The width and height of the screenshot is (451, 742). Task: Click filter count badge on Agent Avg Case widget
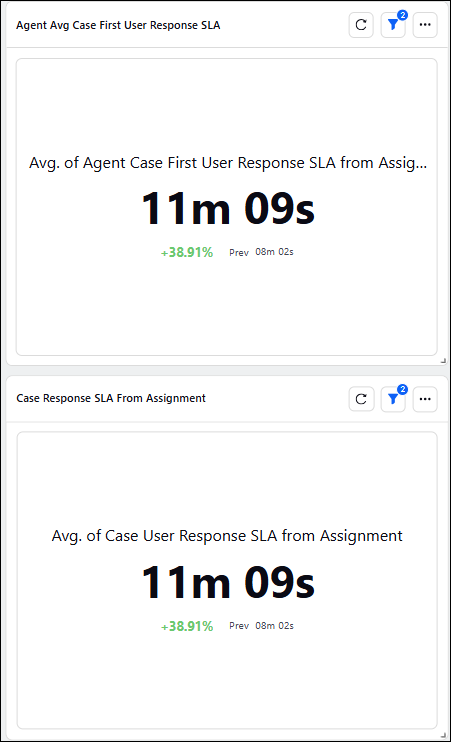402,15
